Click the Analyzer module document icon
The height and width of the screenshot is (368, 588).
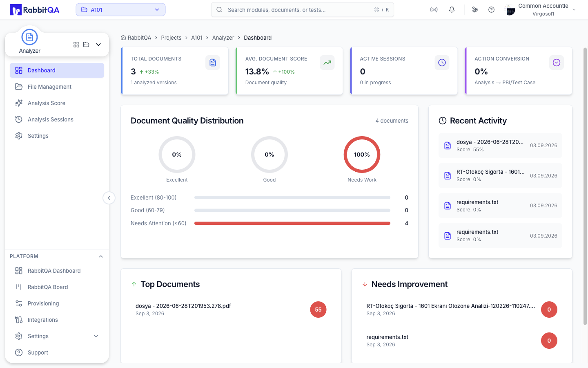[29, 37]
